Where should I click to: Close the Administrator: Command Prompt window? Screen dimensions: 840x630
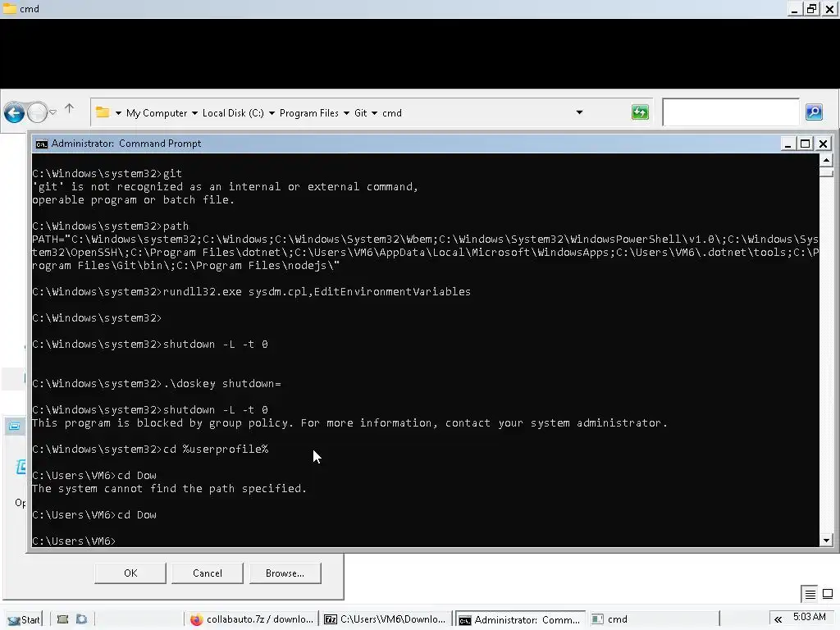(x=824, y=144)
